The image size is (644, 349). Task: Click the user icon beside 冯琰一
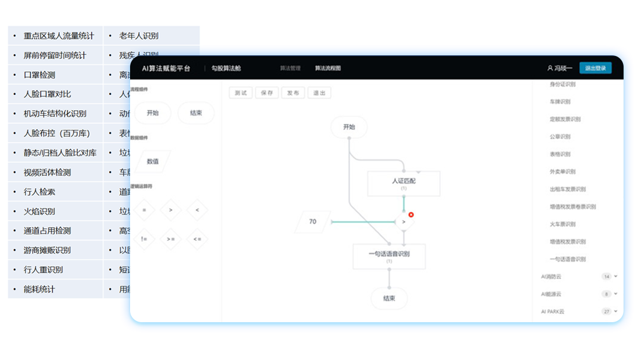[x=550, y=68]
